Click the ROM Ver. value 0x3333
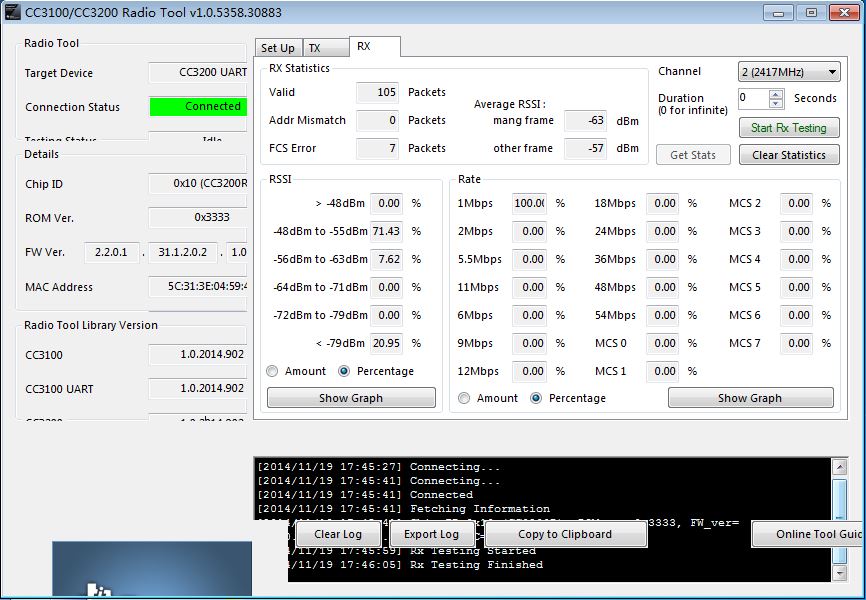866x600 pixels. tap(198, 217)
